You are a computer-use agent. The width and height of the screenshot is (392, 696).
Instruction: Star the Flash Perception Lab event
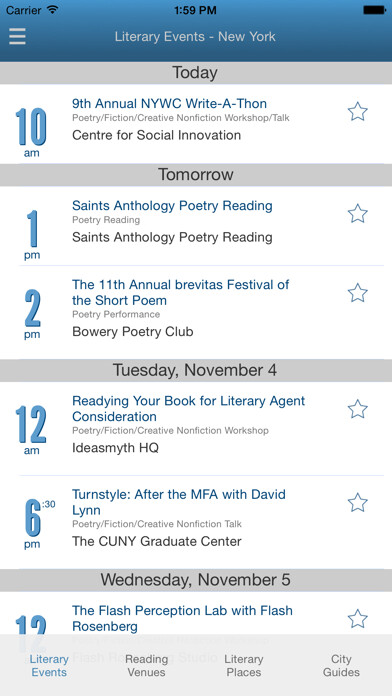(357, 619)
